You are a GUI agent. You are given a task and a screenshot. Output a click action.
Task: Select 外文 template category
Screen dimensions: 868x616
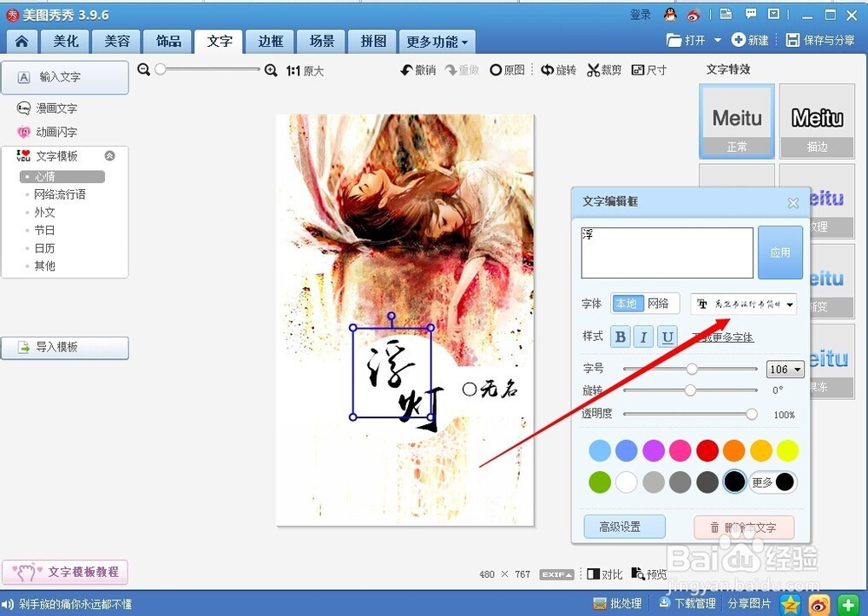click(44, 213)
